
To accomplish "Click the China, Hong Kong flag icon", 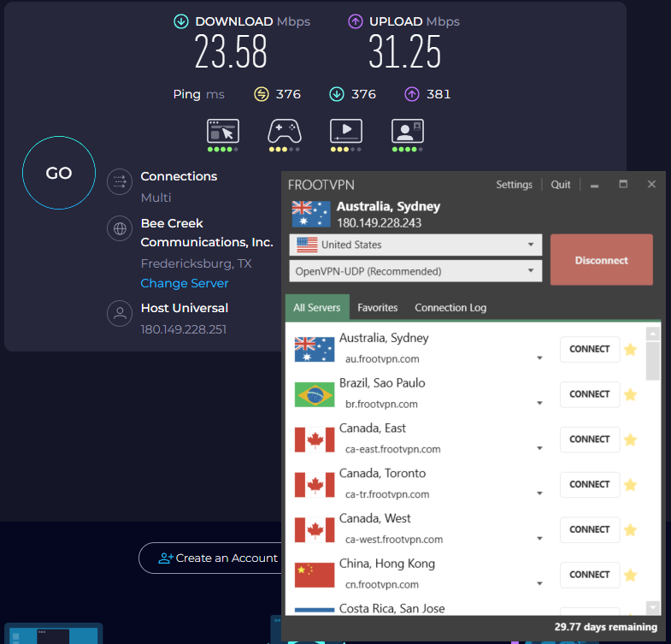I will click(315, 575).
